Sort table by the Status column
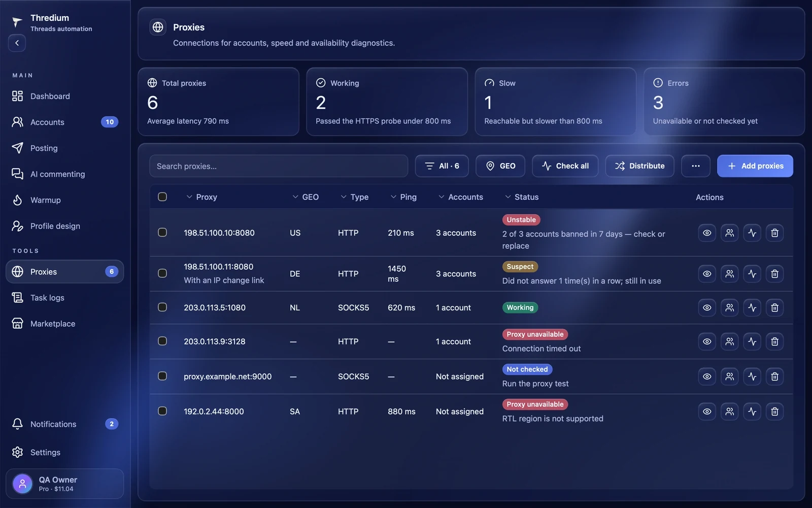Viewport: 812px width, 508px height. [522, 197]
